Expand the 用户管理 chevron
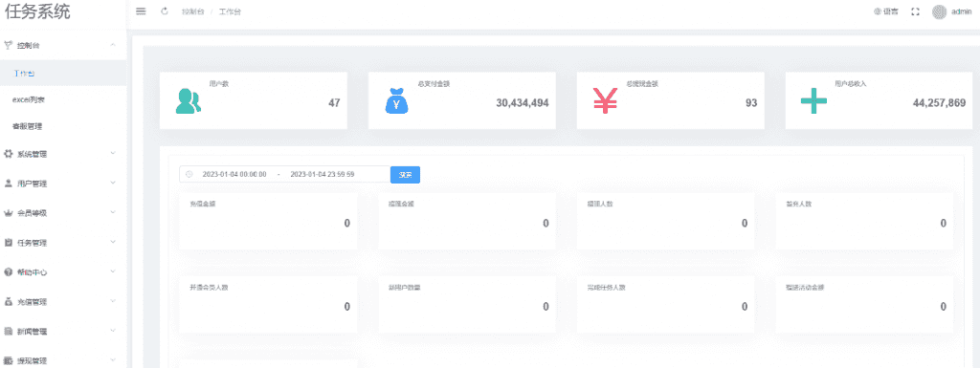This screenshot has height=368, width=980. click(x=113, y=183)
